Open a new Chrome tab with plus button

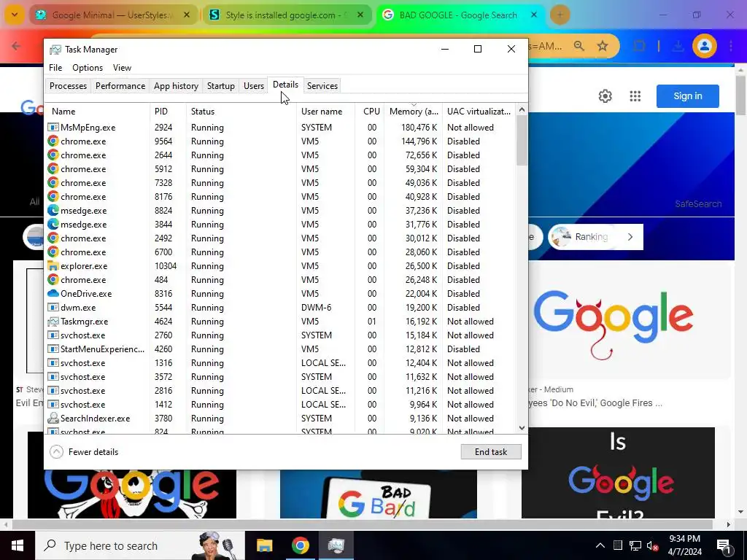[x=560, y=15]
